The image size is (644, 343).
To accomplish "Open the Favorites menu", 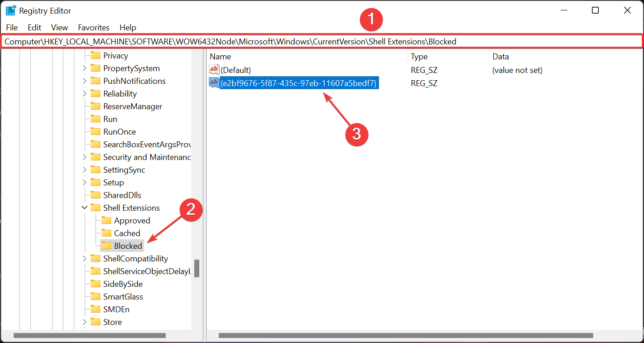I will [x=94, y=28].
